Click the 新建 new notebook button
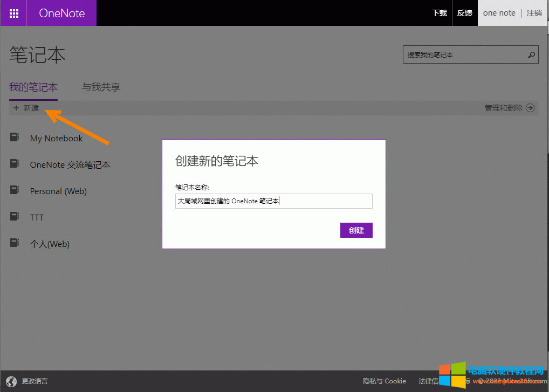Screen dimensions: 549x392 [x=26, y=108]
